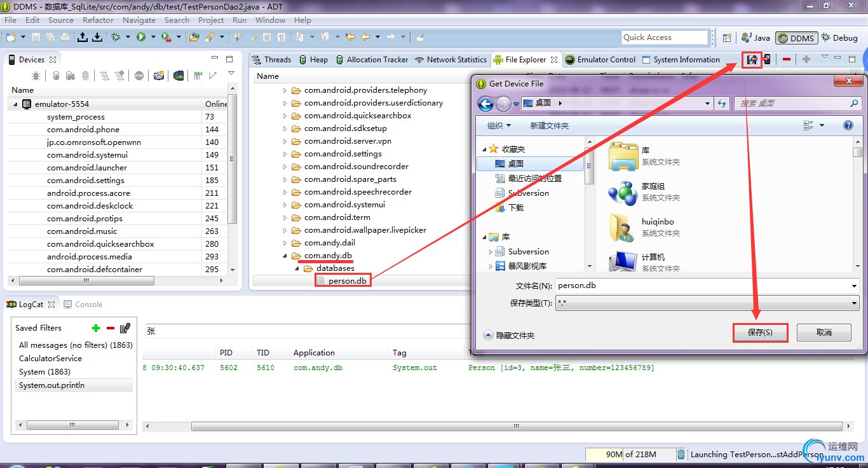The image size is (868, 468).
Task: Click the help icon in Get Device File dialog
Action: (x=848, y=125)
